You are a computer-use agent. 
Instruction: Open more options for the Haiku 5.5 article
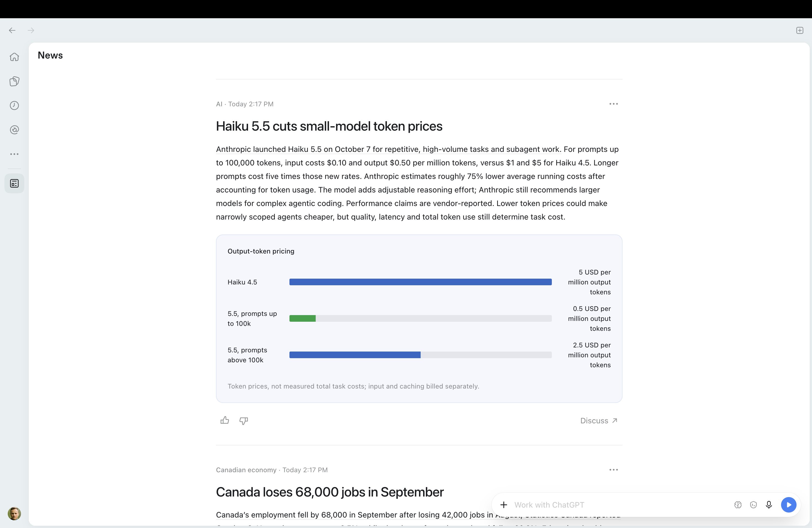[613, 104]
